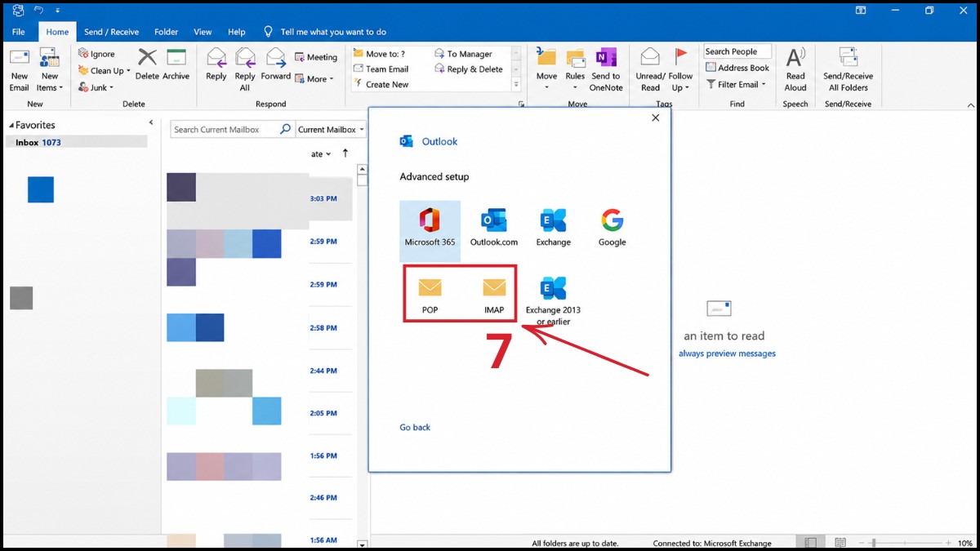Image resolution: width=980 pixels, height=551 pixels.
Task: Click Send/Receive All Folders icon
Action: (x=849, y=57)
